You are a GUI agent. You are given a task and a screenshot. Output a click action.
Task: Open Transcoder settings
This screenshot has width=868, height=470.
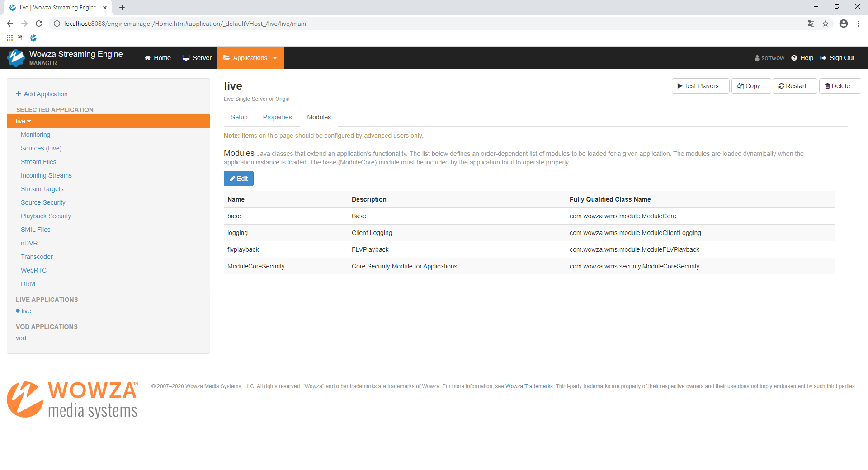point(37,257)
